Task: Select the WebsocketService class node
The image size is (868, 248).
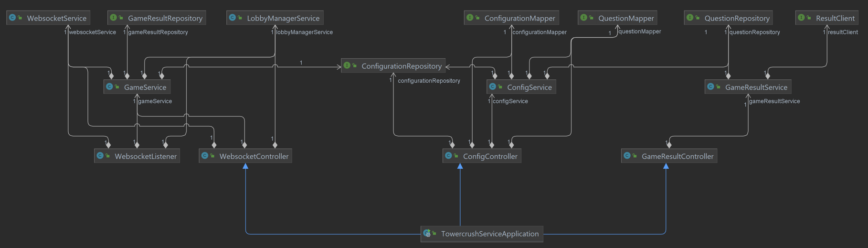Action: [x=48, y=18]
